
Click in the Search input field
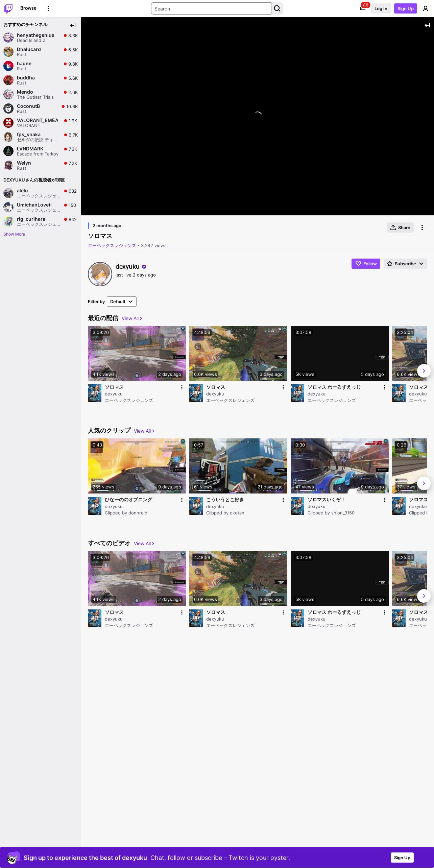click(x=211, y=8)
